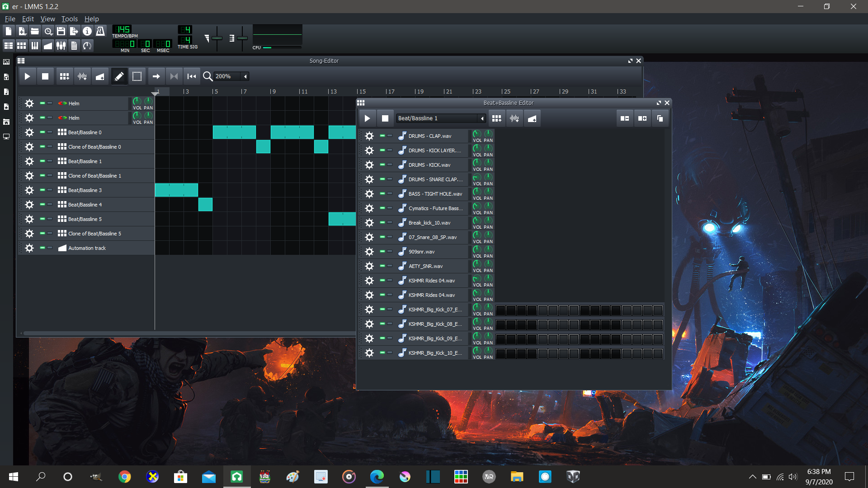The image size is (868, 488).
Task: Click the Cymatics - Future Bass track button
Action: tap(432, 208)
